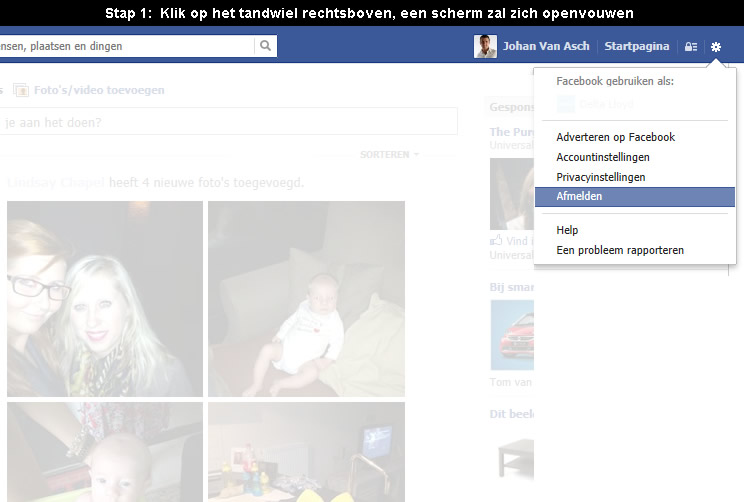Click the faded page under Facebook gebruiken als
This screenshot has width=744, height=502.
[x=595, y=104]
